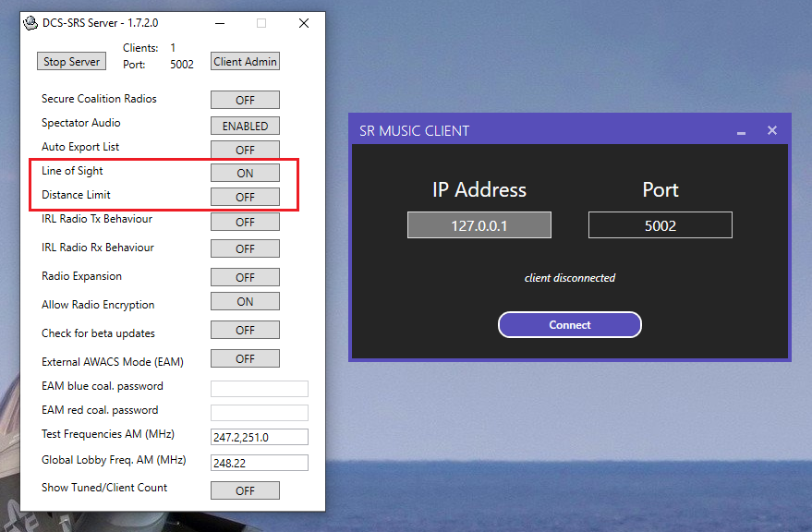Screen dimensions: 812x532
Task: Turn off Line of Sight
Action: (x=245, y=173)
